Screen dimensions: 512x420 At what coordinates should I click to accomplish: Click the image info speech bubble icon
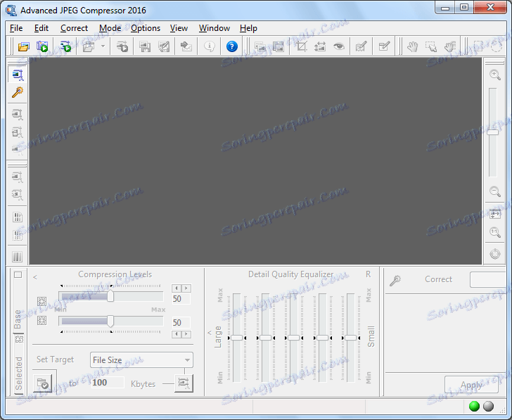click(210, 46)
